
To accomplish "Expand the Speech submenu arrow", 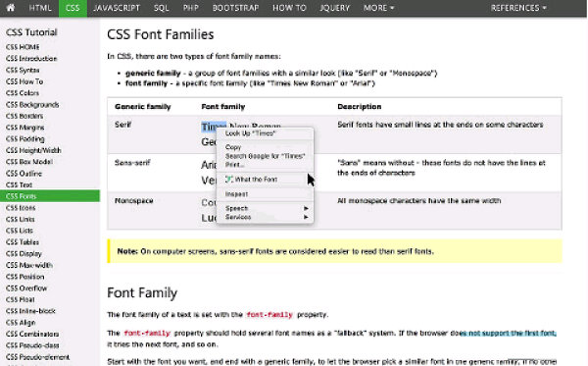I will pyautogui.click(x=306, y=208).
